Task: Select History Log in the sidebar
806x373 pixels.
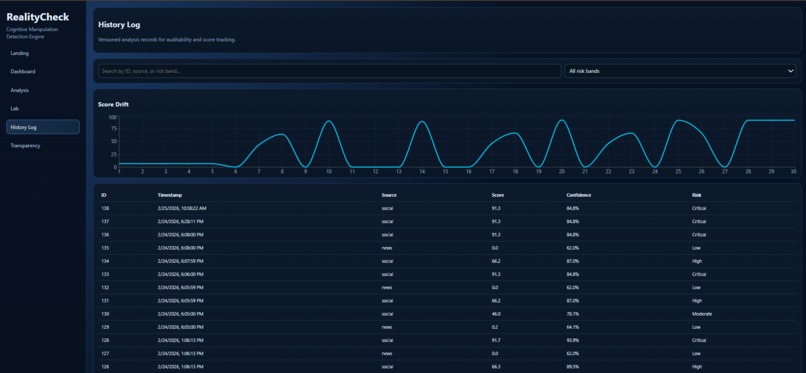Action: coord(43,127)
